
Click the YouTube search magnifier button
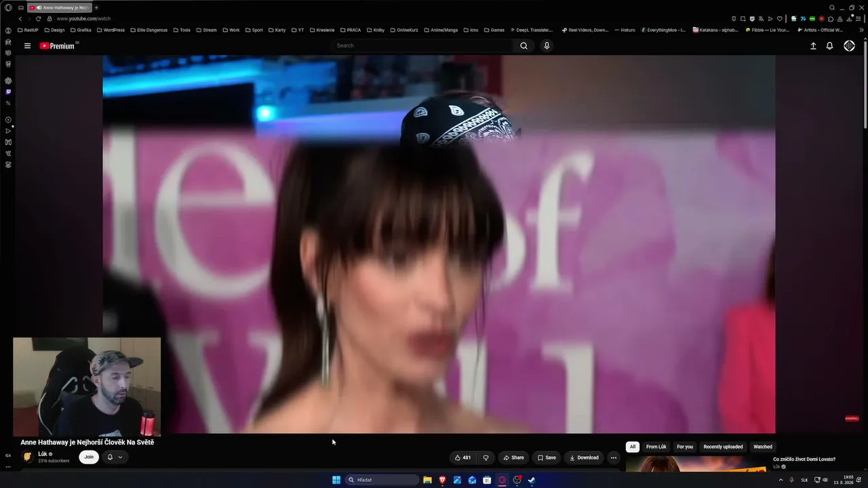pyautogui.click(x=524, y=45)
